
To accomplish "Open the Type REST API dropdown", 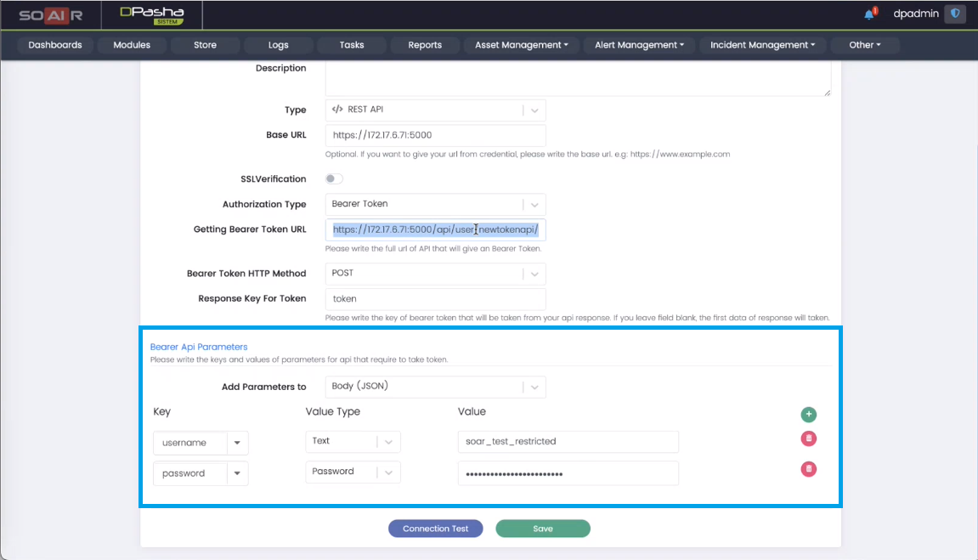I will pos(534,110).
